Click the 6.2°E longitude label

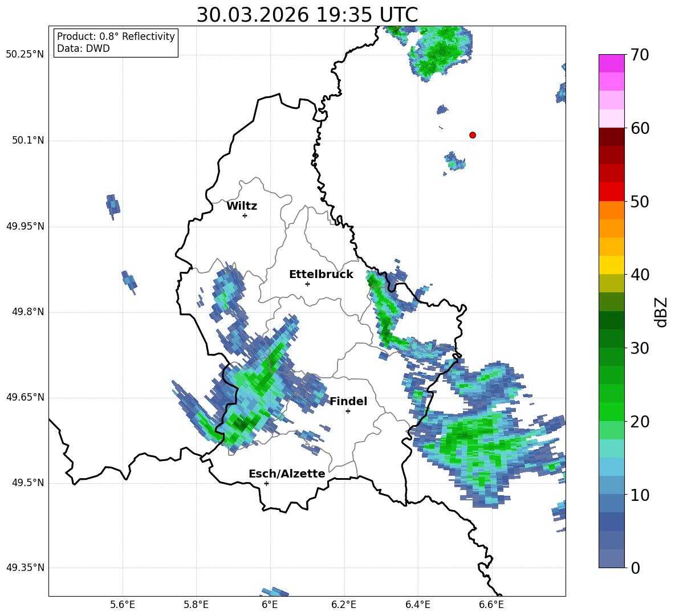(344, 605)
